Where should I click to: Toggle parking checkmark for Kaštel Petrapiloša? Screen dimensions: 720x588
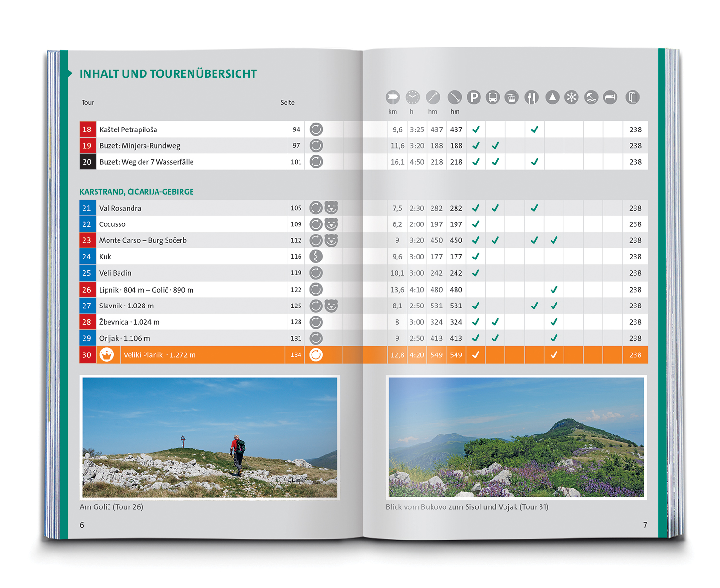(476, 129)
